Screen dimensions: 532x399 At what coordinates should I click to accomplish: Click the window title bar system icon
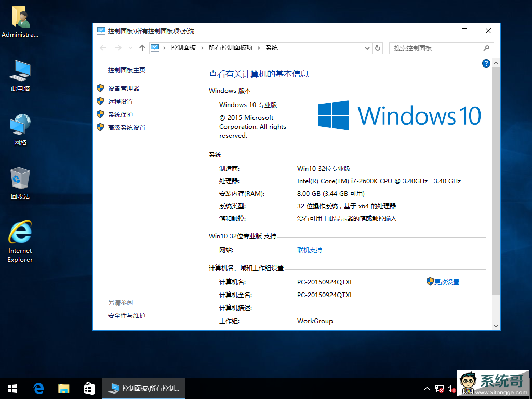point(101,31)
